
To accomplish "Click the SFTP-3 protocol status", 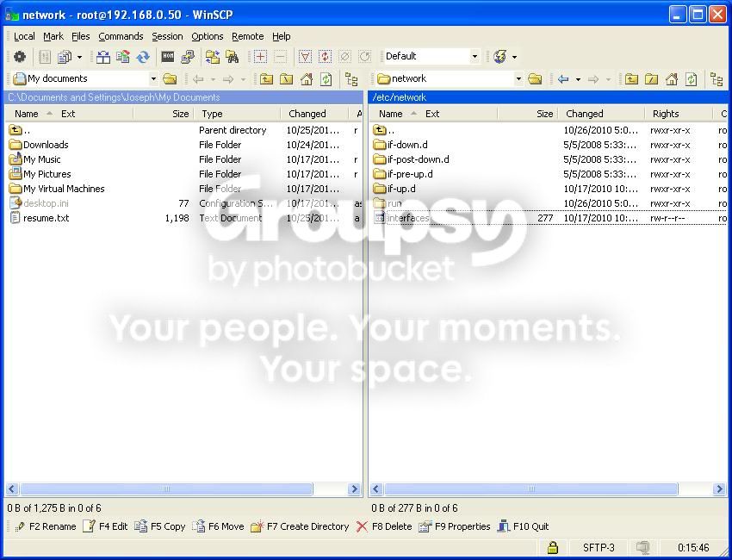I will point(599,547).
